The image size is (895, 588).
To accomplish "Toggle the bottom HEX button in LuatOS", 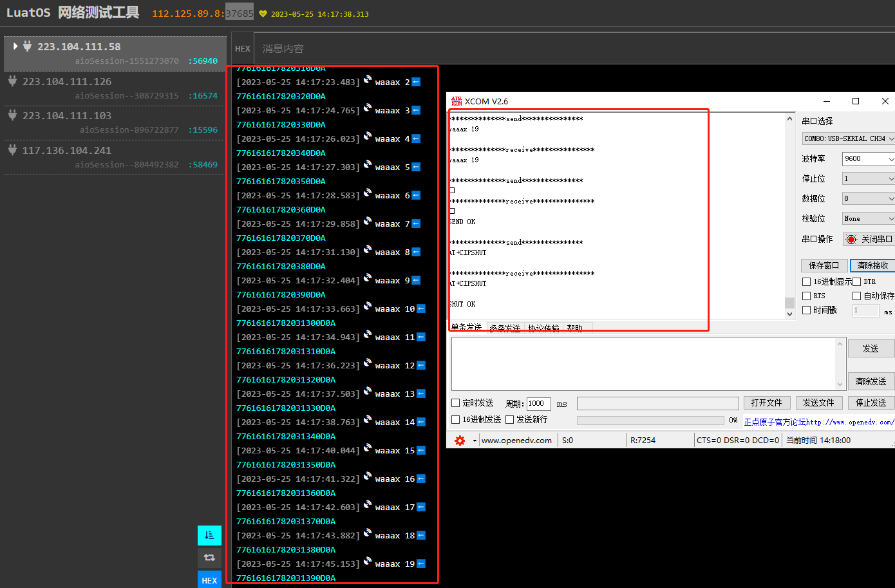I will click(x=209, y=580).
